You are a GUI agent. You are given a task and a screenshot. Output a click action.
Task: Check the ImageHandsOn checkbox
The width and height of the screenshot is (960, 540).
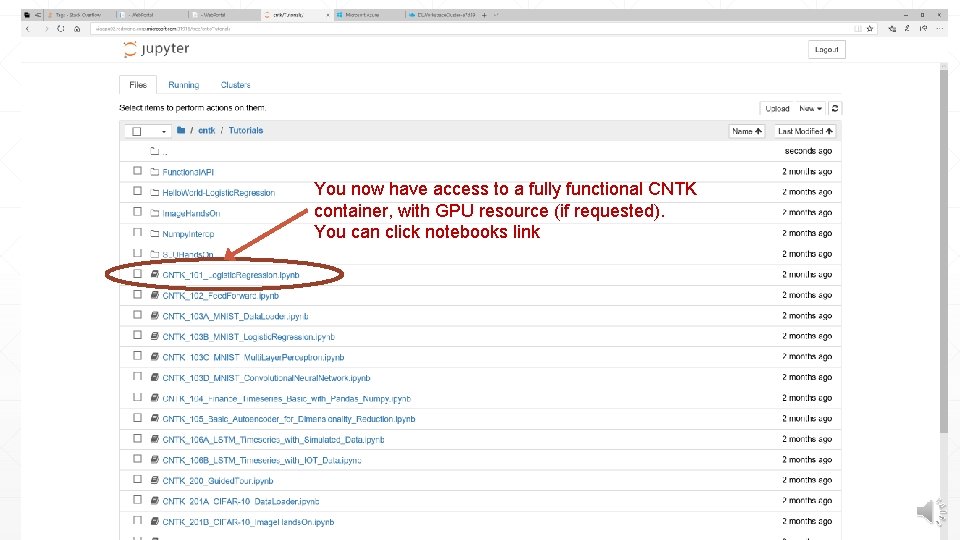138,212
